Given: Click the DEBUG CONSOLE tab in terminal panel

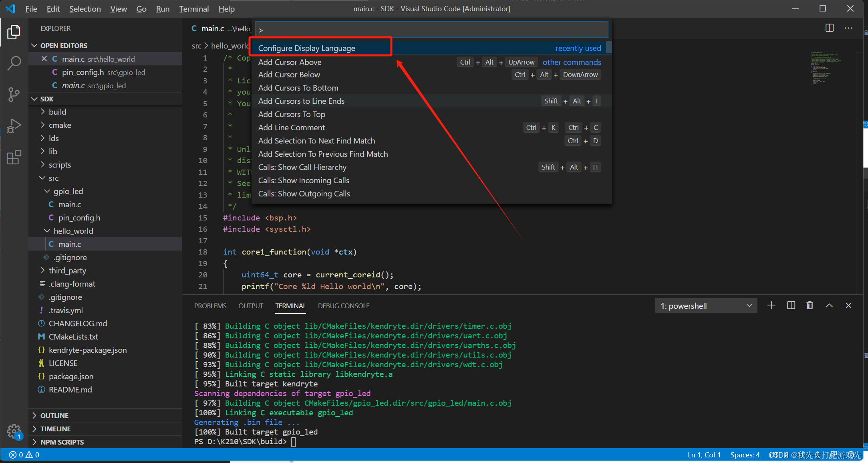Looking at the screenshot, I should click(343, 305).
